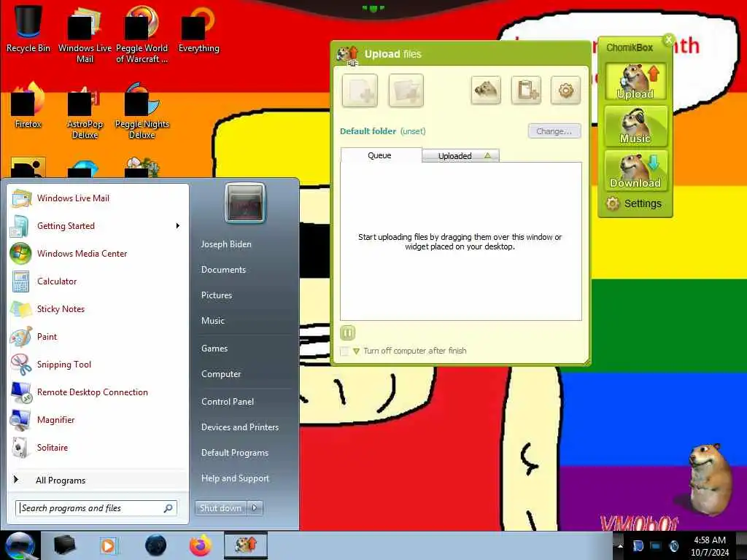Viewport: 747px width, 560px height.
Task: Open Games from Start menu
Action: pyautogui.click(x=214, y=349)
